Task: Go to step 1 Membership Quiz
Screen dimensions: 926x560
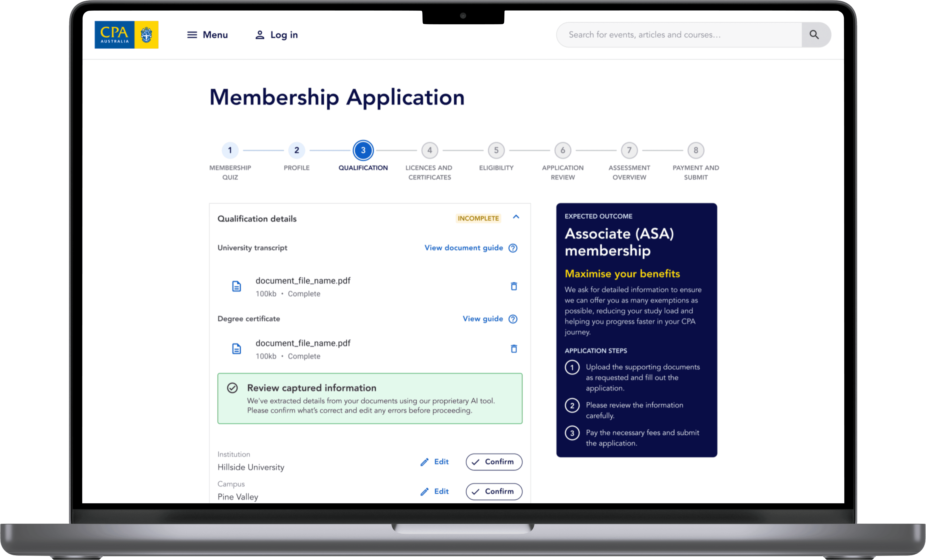Action: (x=230, y=150)
